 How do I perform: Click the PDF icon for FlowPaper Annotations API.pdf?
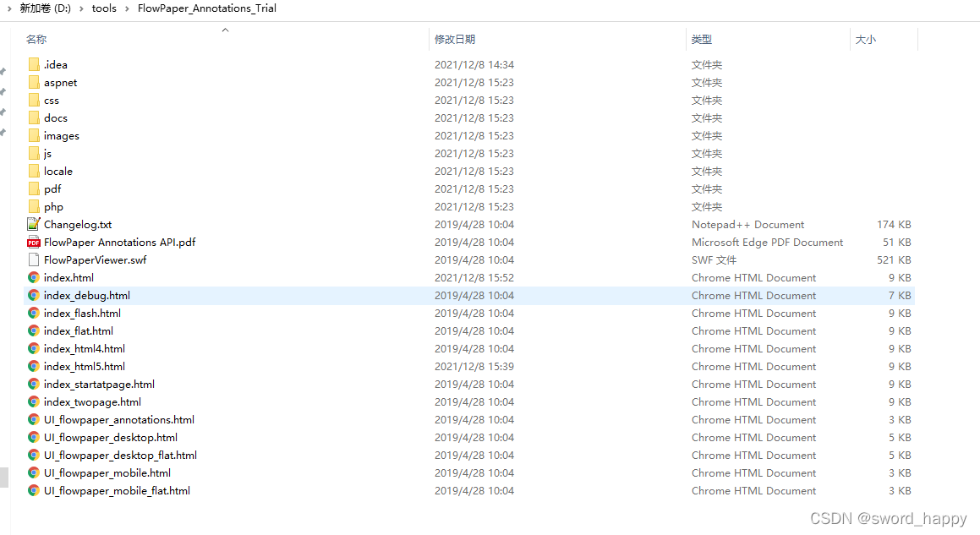click(33, 242)
